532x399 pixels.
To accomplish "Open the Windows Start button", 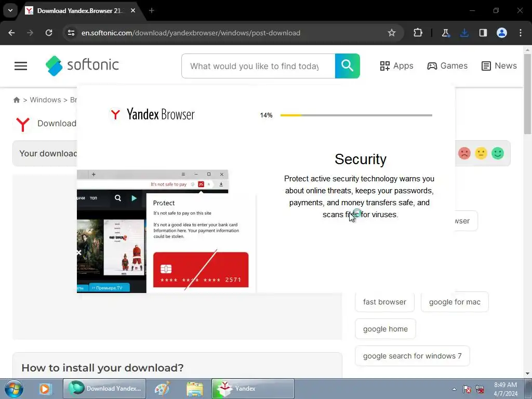I will pyautogui.click(x=14, y=389).
